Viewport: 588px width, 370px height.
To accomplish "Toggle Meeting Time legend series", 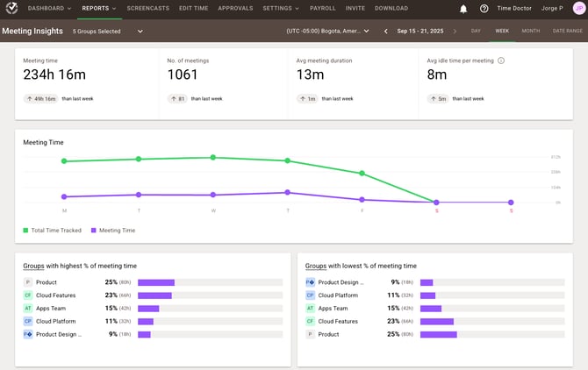I will (x=114, y=231).
